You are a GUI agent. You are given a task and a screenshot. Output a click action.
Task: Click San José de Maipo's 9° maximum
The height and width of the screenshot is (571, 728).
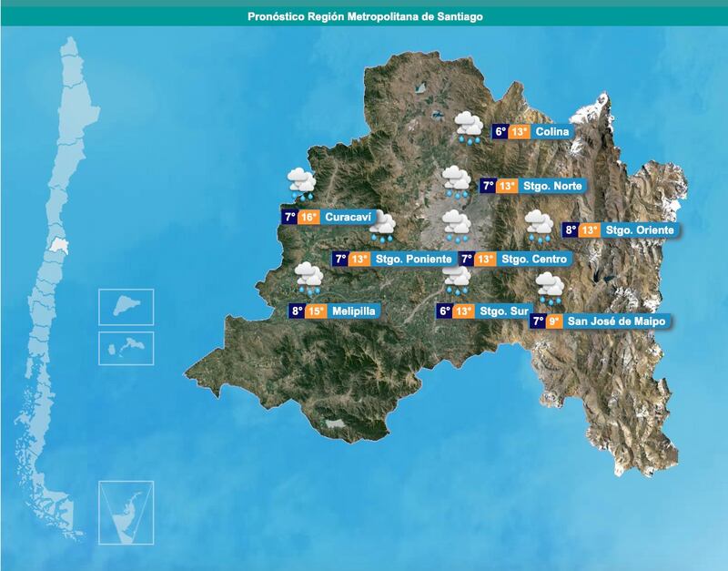pos(554,321)
